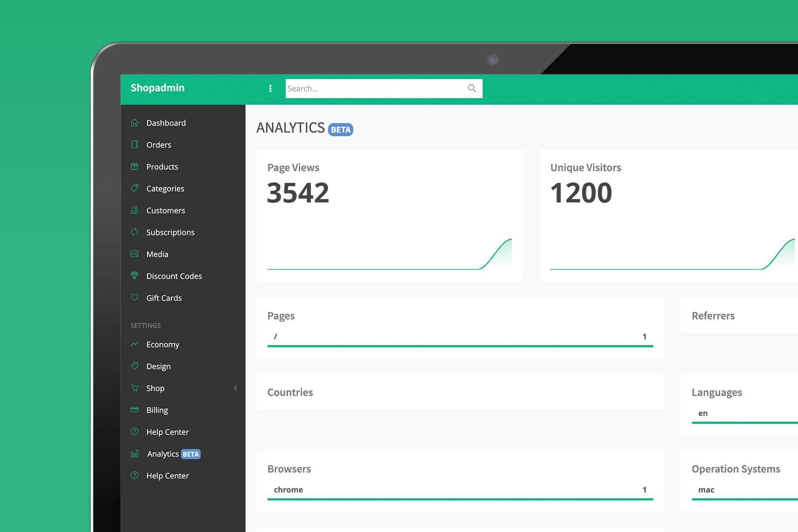Screen dimensions: 798x532
Task: Focus the Search input field
Action: click(374, 89)
